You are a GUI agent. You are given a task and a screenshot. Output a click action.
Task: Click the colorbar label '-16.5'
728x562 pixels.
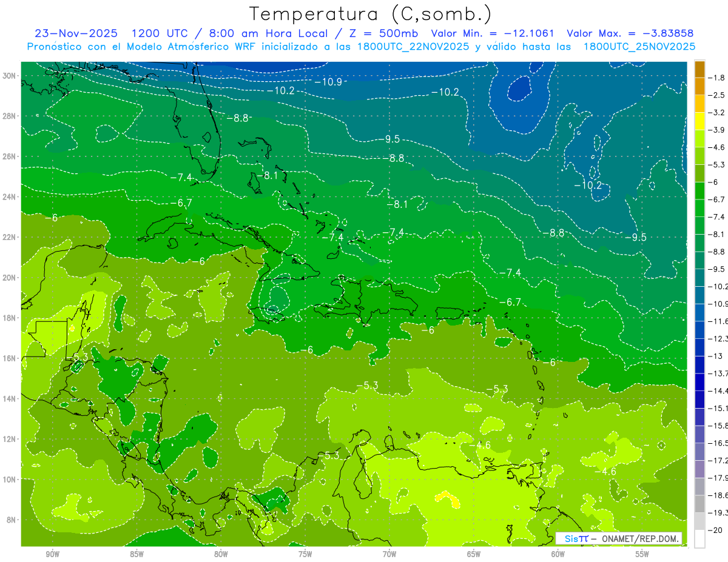coord(718,443)
